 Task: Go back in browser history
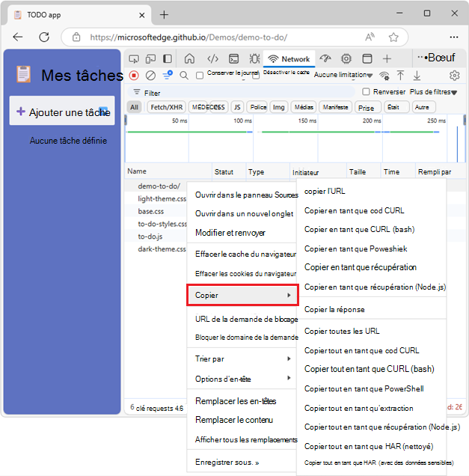click(18, 37)
